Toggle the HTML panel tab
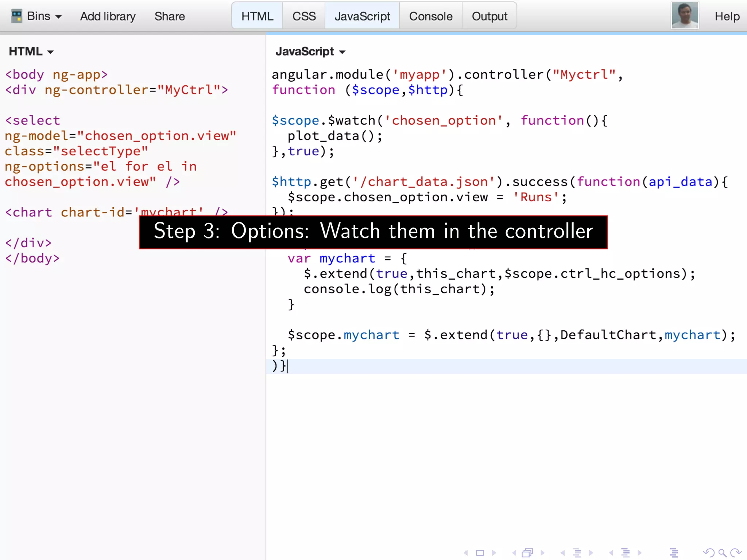Screen dimensions: 747x560 [257, 16]
